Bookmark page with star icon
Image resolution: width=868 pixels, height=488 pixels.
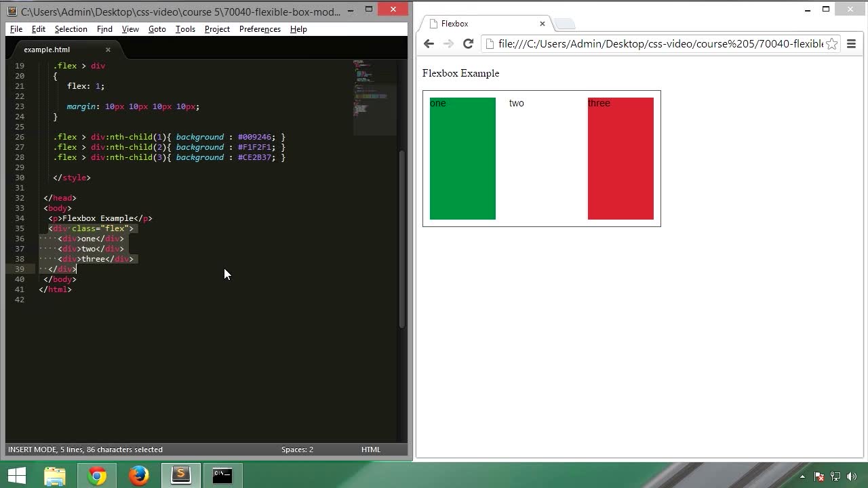(831, 44)
